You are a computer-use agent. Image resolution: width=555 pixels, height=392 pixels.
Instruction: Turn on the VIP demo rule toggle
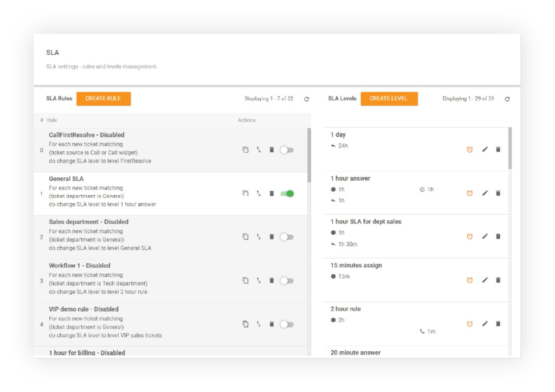(x=287, y=324)
